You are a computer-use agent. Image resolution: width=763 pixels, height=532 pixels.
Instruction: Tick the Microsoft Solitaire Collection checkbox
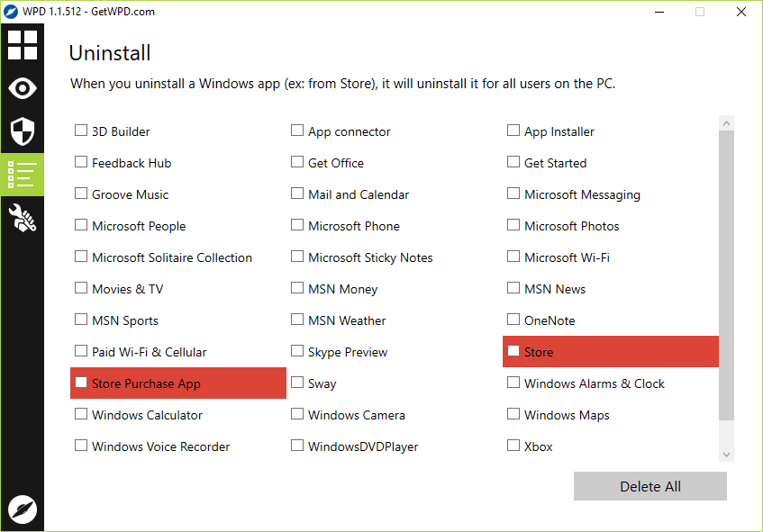click(81, 257)
